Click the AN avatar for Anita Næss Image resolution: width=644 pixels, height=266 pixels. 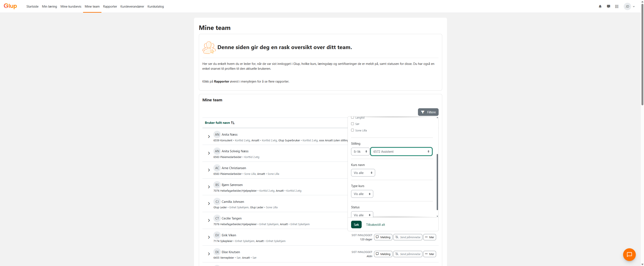coord(217,134)
